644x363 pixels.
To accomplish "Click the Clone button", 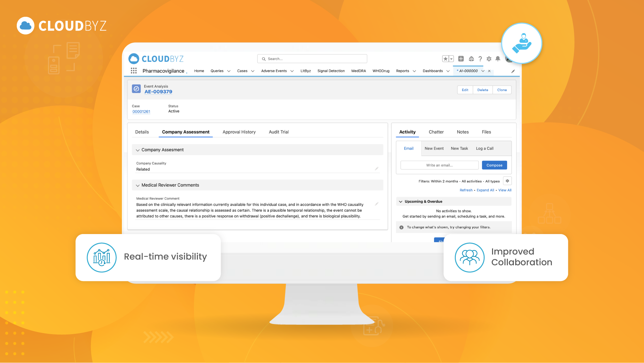I will tap(502, 90).
